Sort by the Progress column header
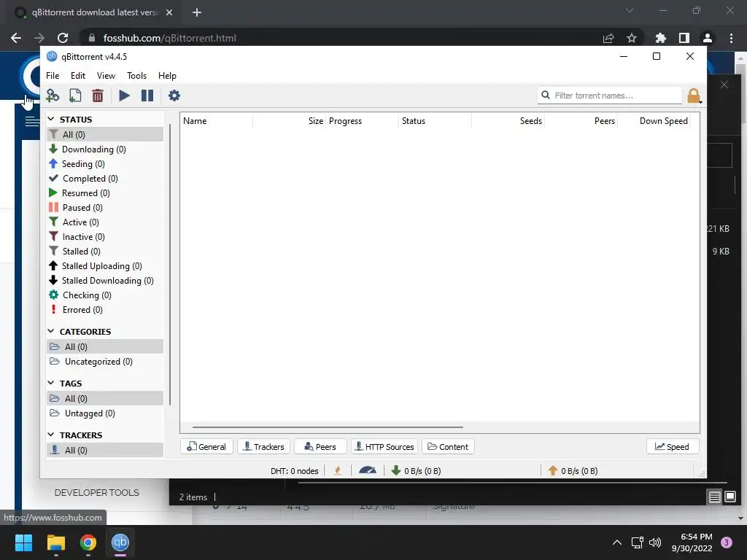Viewport: 747px width, 560px height. (362, 121)
